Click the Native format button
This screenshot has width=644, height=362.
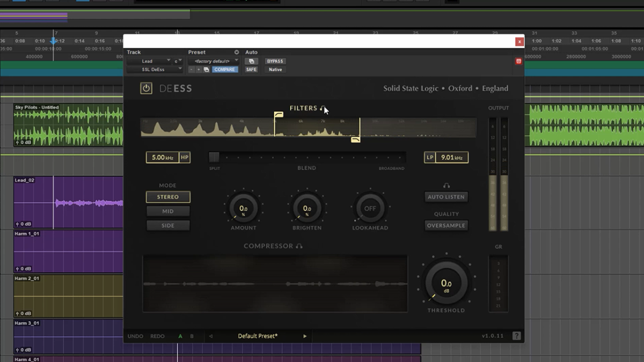[x=275, y=70]
